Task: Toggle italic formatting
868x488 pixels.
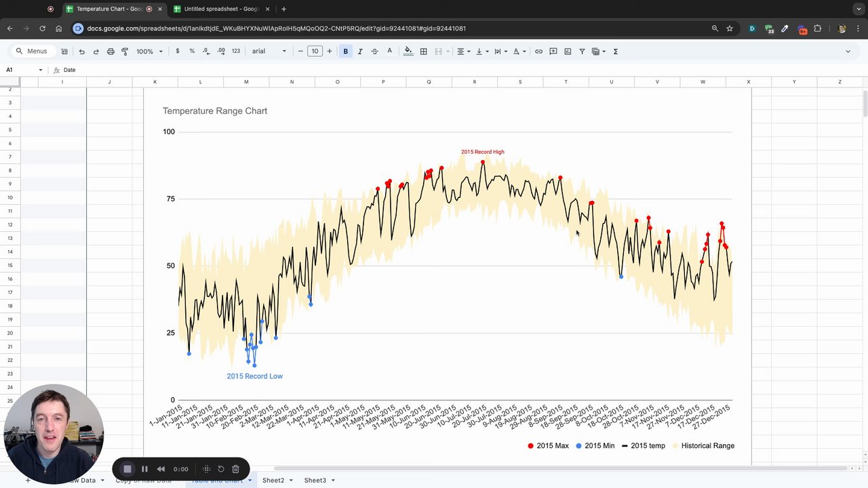Action: [360, 52]
